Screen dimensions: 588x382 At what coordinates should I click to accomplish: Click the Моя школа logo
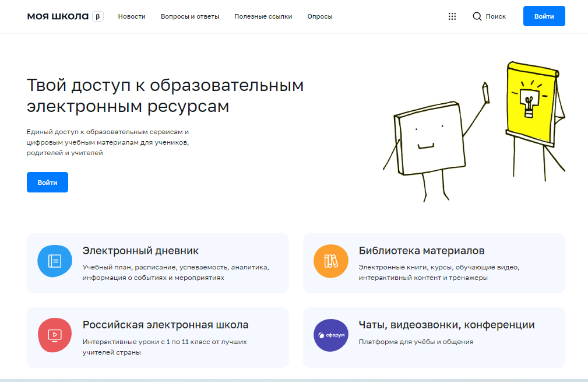(x=58, y=16)
